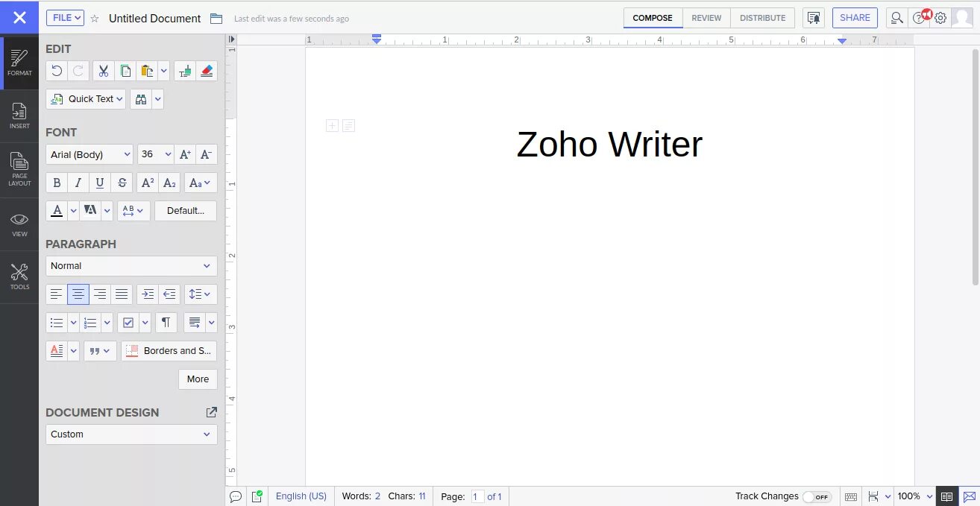Open line spacing dropdown
Image resolution: width=980 pixels, height=506 pixels.
(x=201, y=294)
